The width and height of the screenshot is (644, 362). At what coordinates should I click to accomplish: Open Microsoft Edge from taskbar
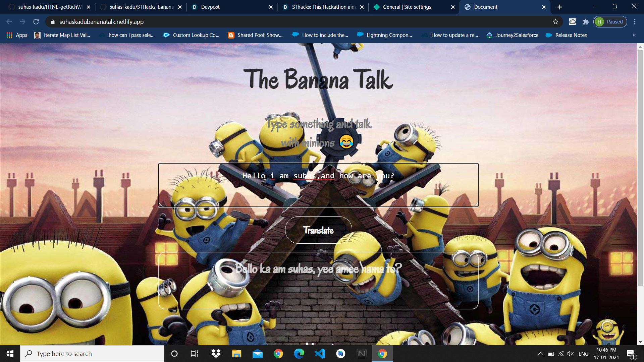click(x=299, y=354)
